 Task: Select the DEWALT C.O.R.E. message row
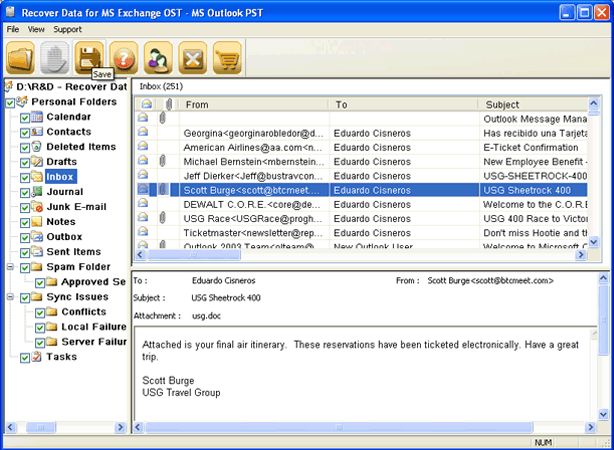pyautogui.click(x=361, y=204)
